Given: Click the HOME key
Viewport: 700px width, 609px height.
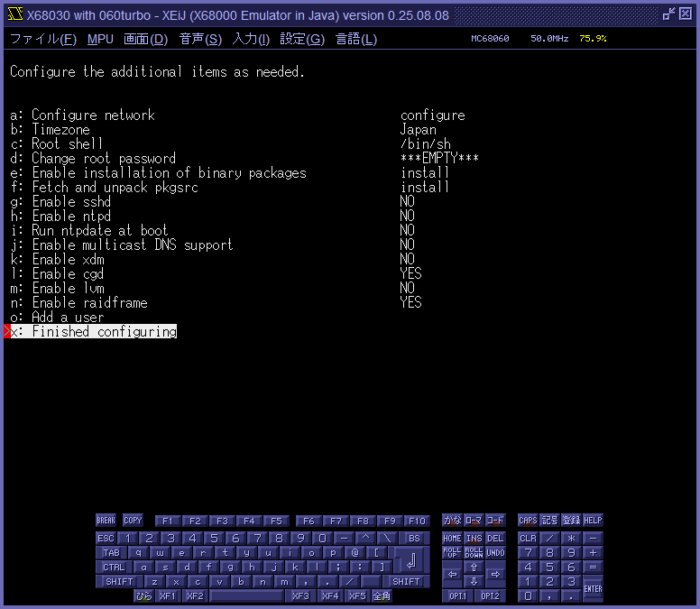Looking at the screenshot, I should [452, 538].
